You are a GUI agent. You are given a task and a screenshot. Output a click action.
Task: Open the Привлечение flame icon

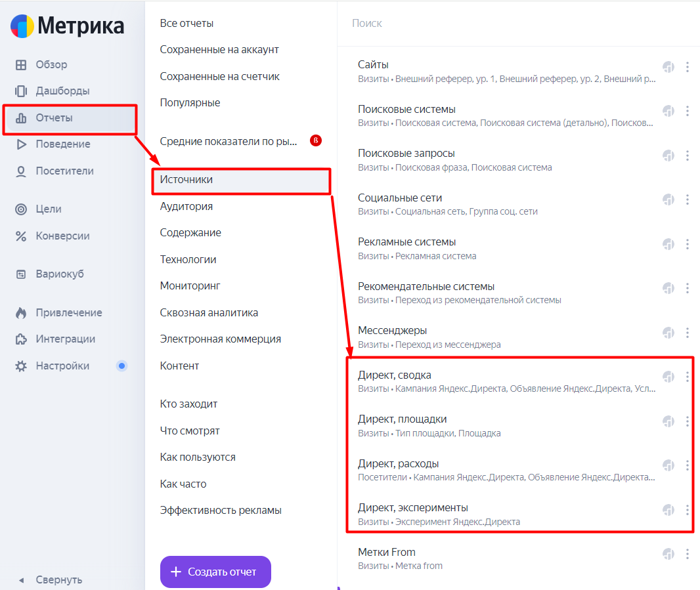click(20, 313)
